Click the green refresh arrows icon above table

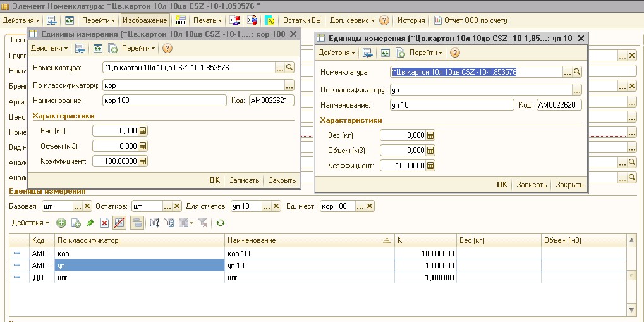tap(221, 223)
